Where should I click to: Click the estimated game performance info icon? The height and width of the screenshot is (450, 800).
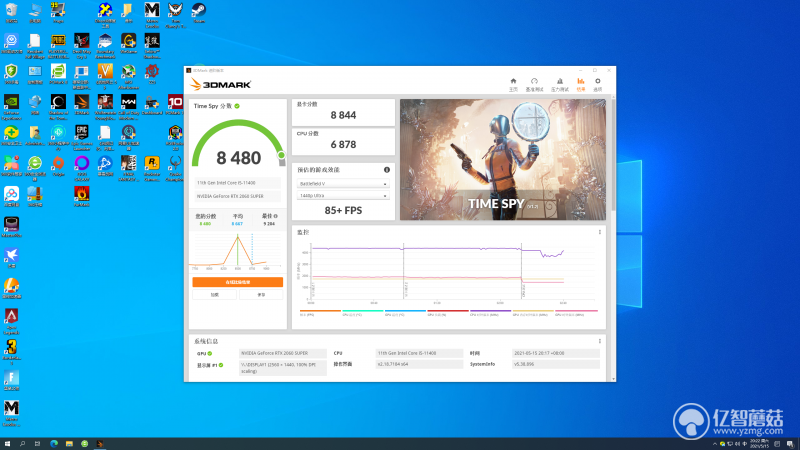[387, 170]
